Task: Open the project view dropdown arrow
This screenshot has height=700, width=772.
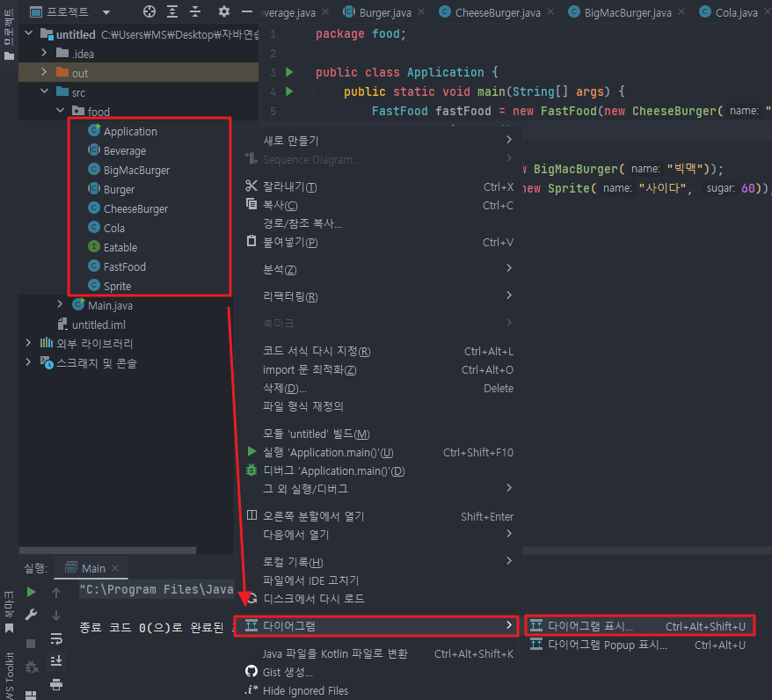Action: tap(106, 12)
